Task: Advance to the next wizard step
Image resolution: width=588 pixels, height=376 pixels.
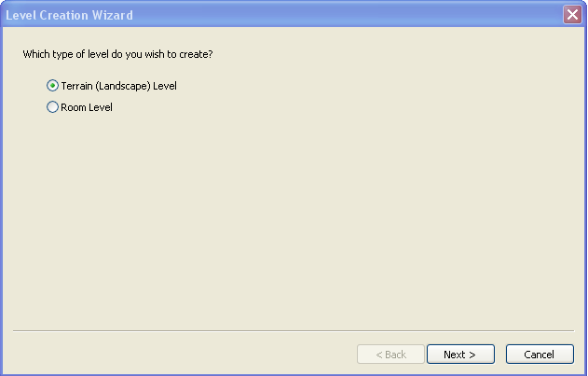Action: (x=459, y=355)
